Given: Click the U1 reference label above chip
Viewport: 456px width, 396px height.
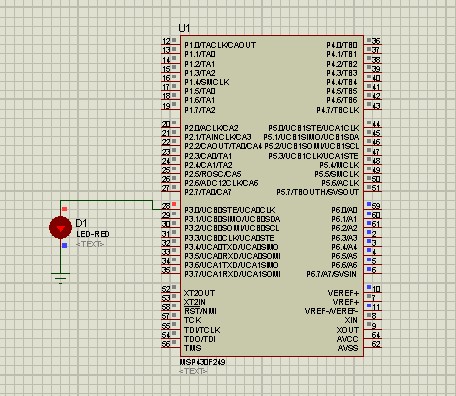Looking at the screenshot, I should pos(184,28).
